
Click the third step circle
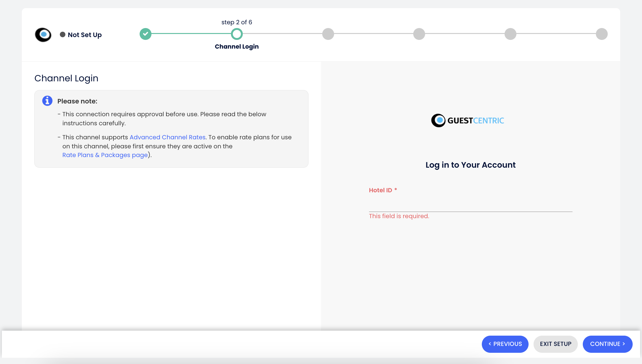(x=328, y=34)
